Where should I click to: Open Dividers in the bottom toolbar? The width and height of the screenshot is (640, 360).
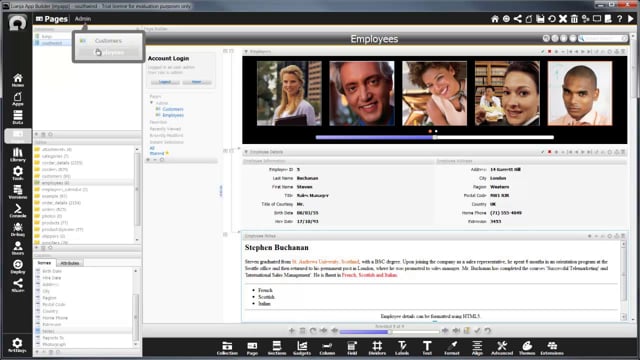377,348
